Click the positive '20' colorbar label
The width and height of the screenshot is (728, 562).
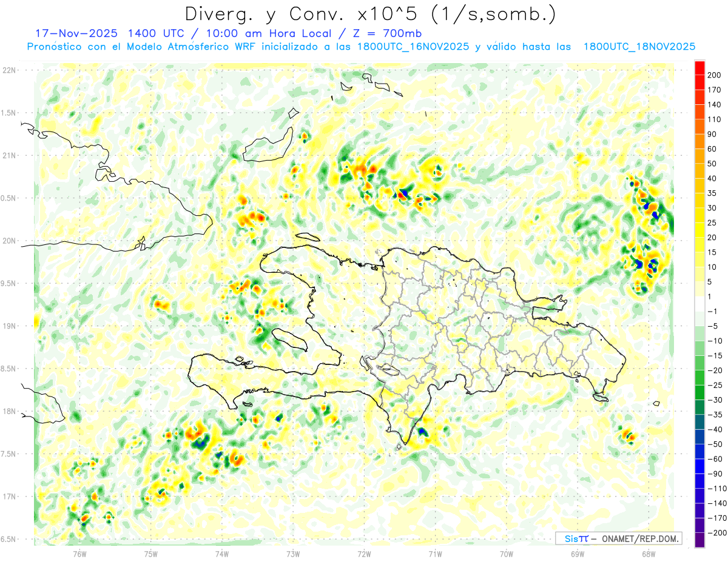pos(712,237)
